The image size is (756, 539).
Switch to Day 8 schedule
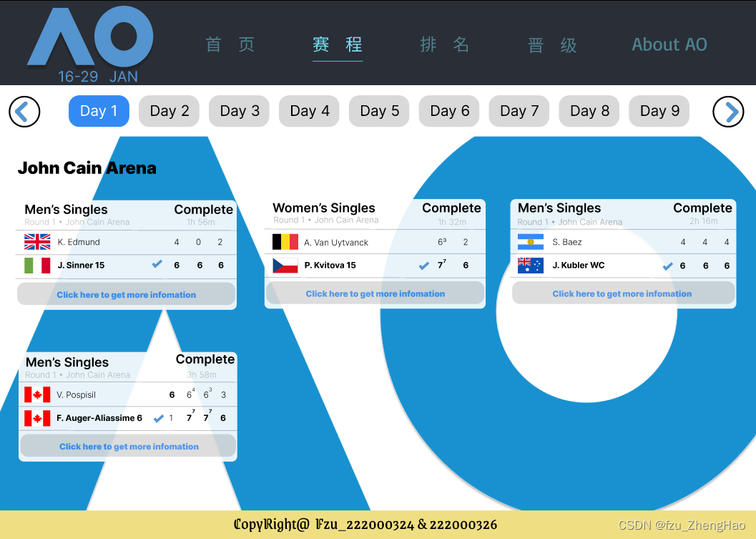(x=589, y=111)
